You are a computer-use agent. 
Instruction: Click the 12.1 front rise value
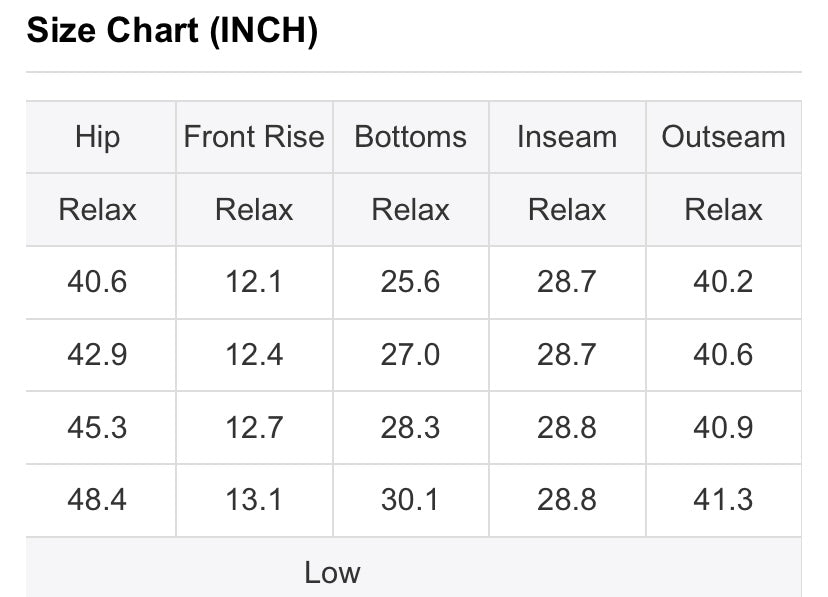[x=254, y=282]
